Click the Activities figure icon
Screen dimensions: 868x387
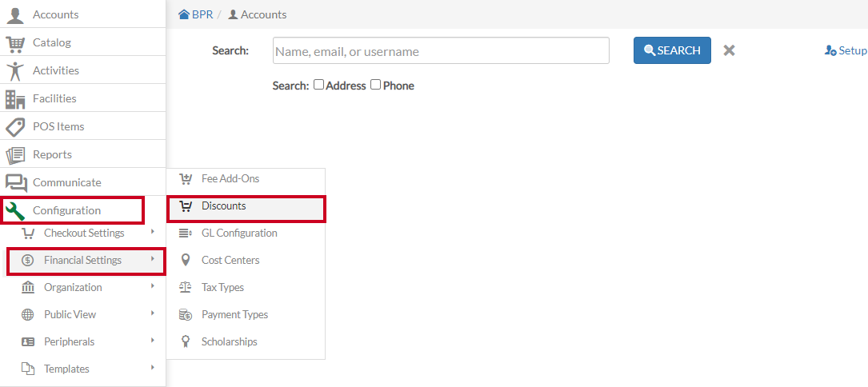point(15,71)
